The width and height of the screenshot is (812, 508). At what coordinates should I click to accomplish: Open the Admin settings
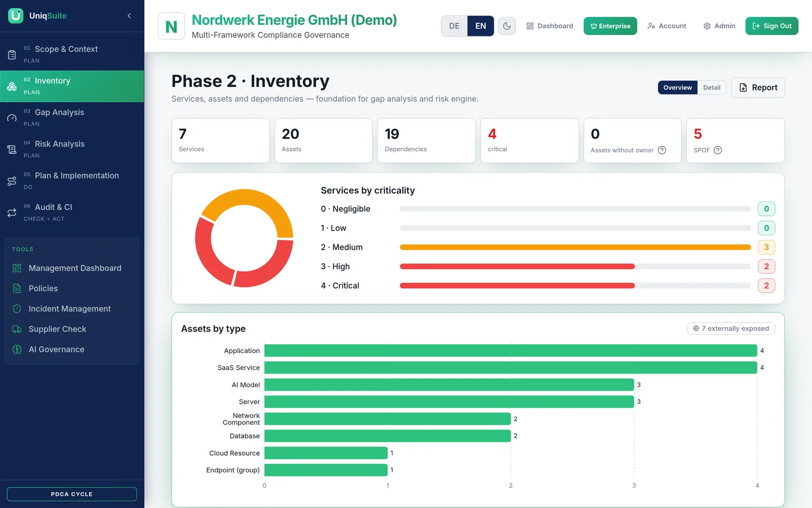[719, 26]
